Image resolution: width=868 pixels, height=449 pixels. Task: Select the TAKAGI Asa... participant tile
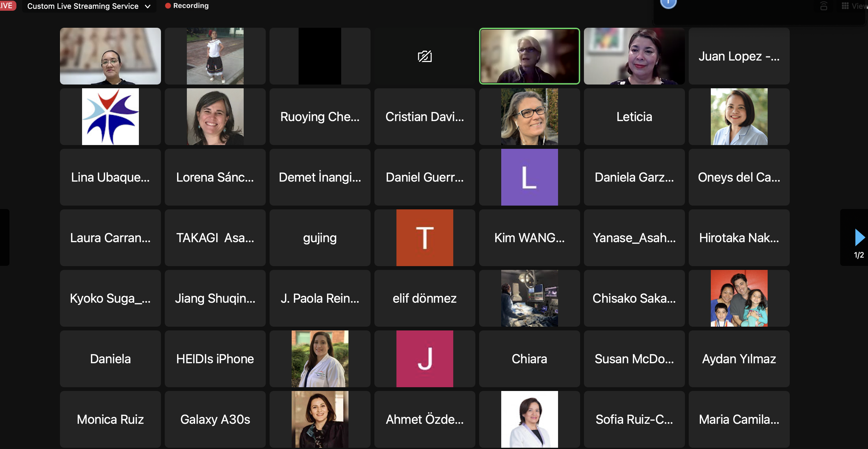tap(215, 238)
